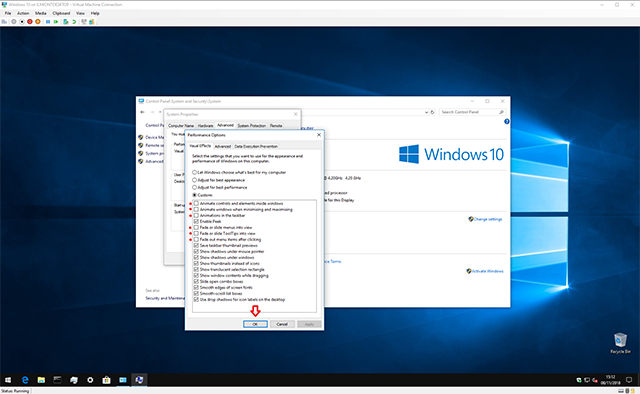Open the Microsoft Store taskbar icon
This screenshot has width=640, height=394.
[x=107, y=380]
